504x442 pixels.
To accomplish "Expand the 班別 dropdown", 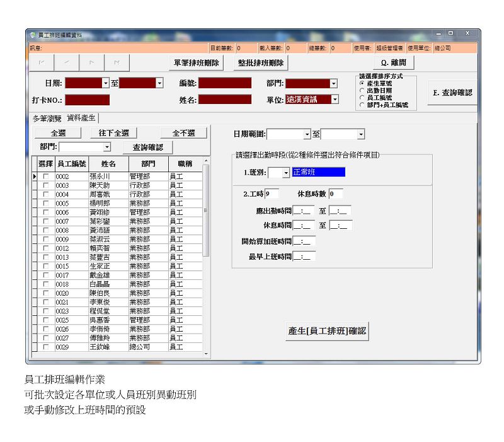I will pos(286,173).
